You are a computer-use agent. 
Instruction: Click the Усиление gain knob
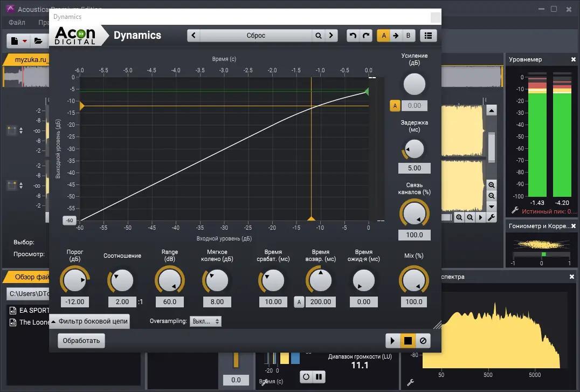coord(415,84)
